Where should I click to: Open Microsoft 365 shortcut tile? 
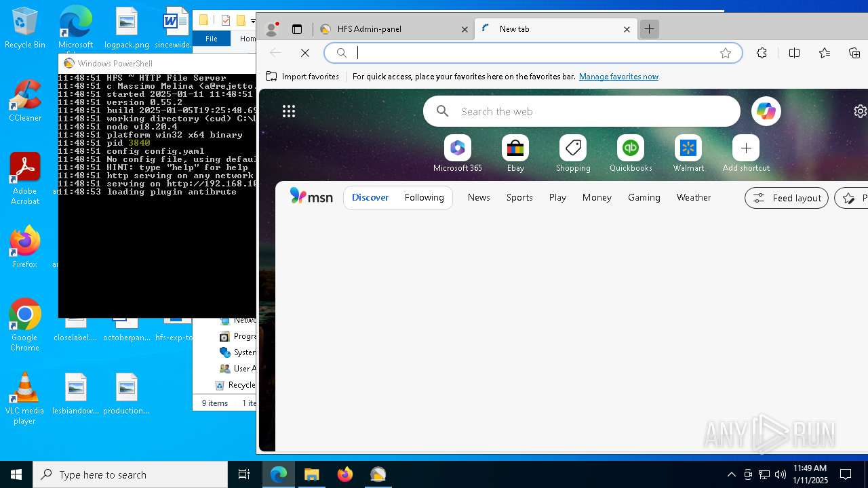click(458, 153)
